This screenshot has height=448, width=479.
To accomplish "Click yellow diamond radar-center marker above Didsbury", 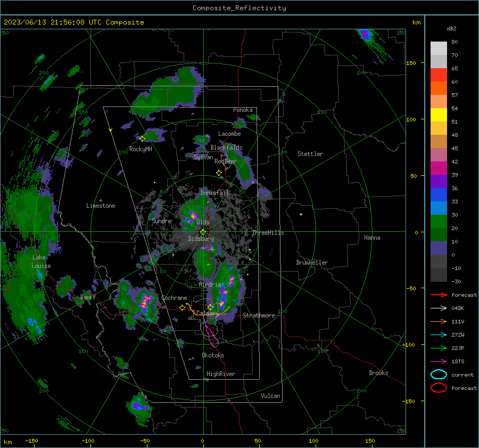I will point(203,232).
